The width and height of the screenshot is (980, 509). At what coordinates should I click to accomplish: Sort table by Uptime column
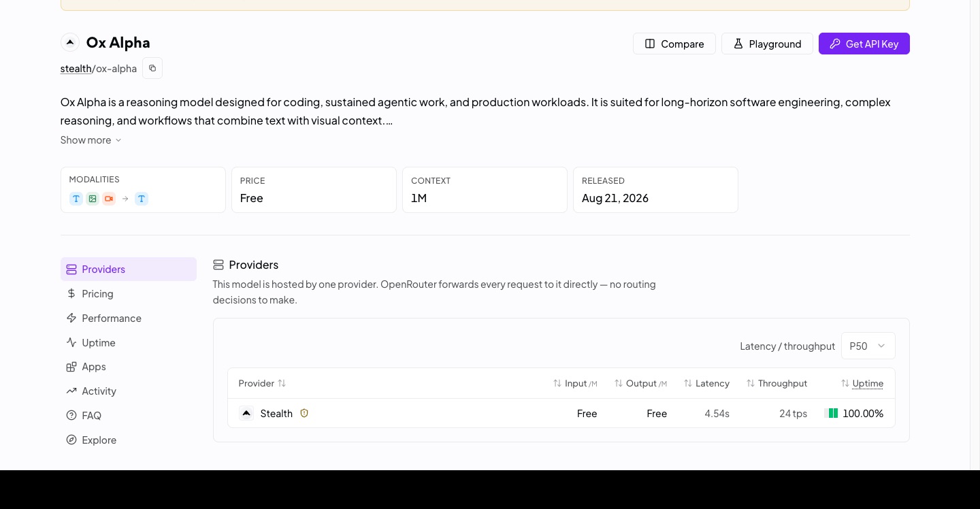click(x=862, y=383)
